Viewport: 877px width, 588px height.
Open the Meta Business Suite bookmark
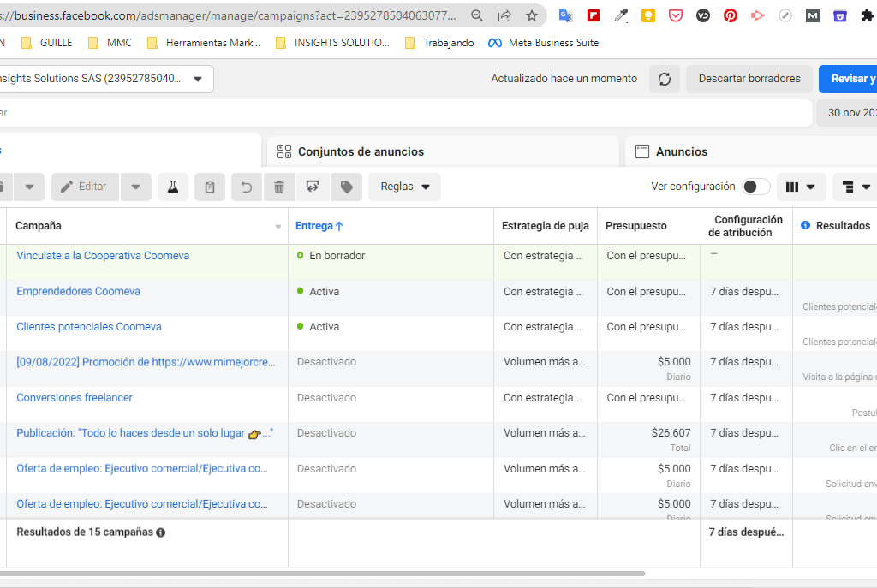(x=543, y=43)
